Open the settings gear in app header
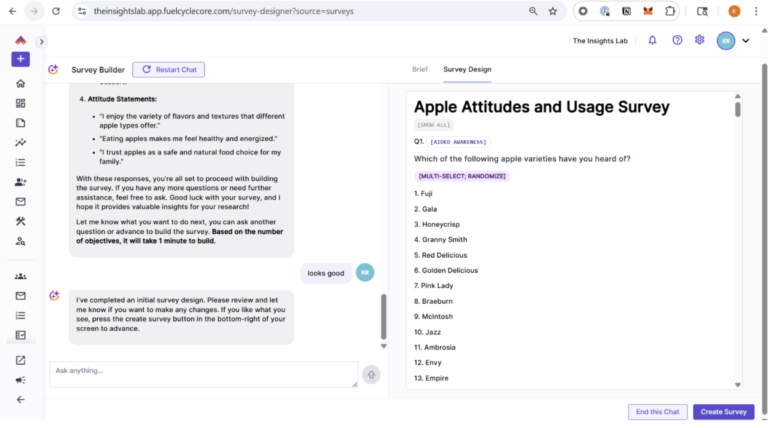Viewport: 768px width, 428px height. (x=700, y=41)
